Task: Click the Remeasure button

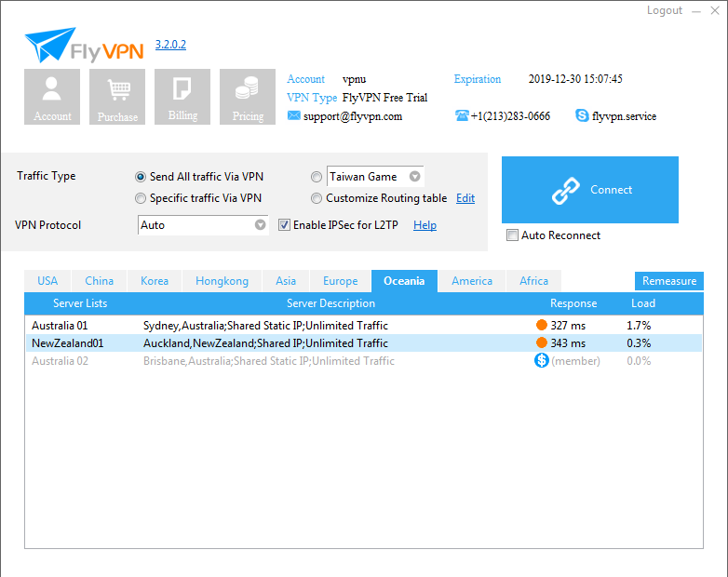Action: point(669,281)
